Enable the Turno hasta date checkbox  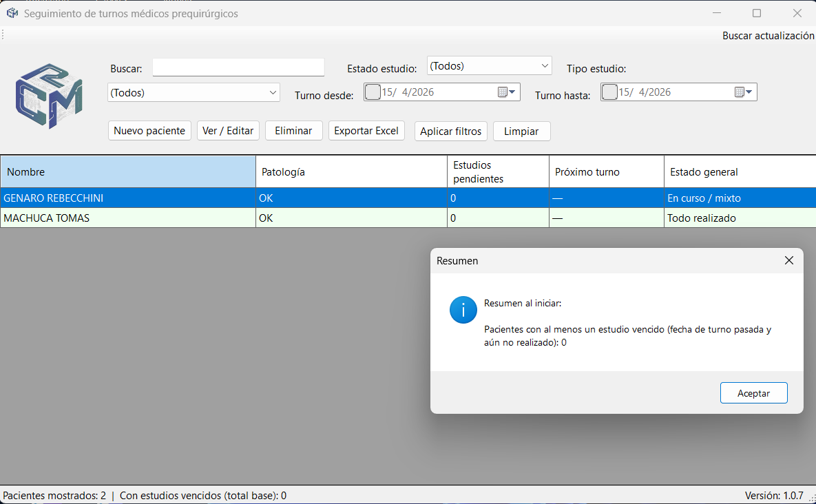pyautogui.click(x=609, y=92)
